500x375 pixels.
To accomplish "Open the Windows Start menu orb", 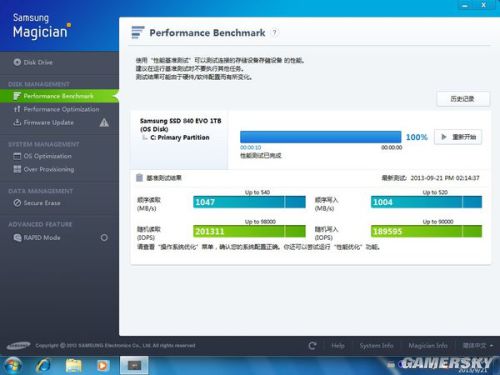I will [x=13, y=365].
